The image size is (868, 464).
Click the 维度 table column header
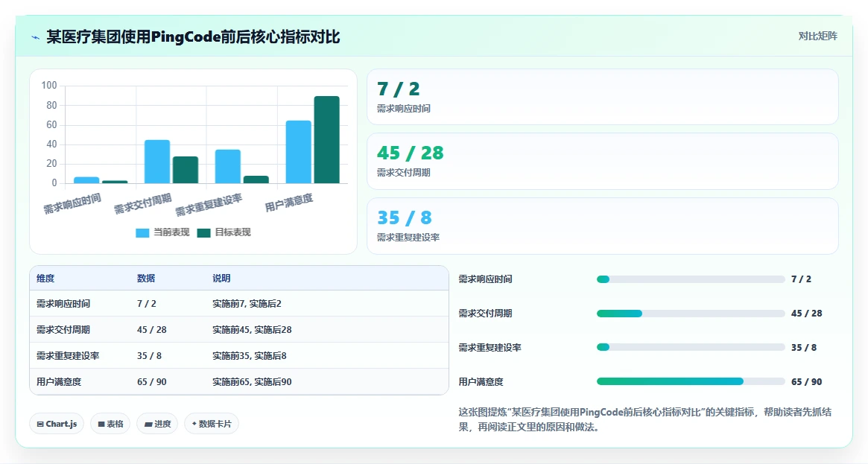[x=45, y=279]
